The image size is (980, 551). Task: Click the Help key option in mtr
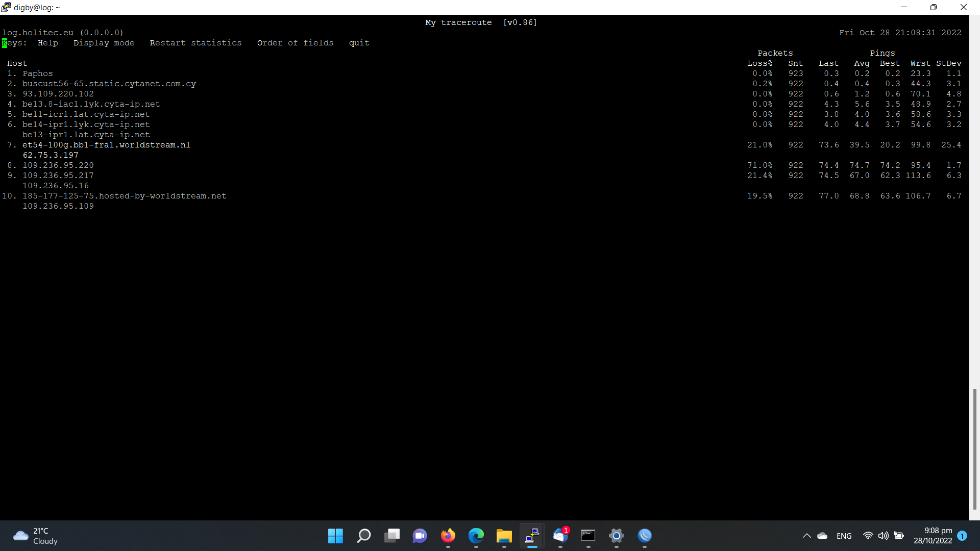tap(48, 43)
